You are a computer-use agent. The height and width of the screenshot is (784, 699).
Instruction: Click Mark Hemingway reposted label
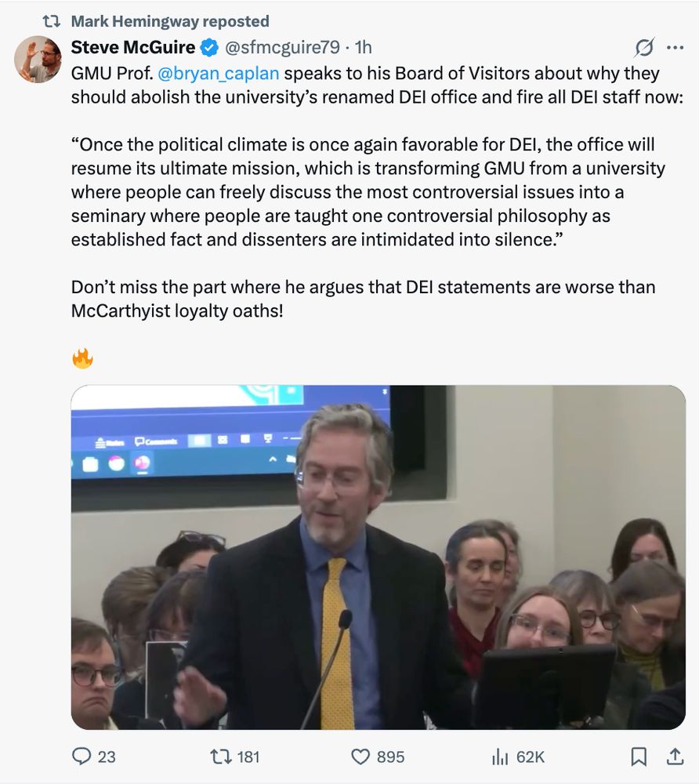coord(170,21)
